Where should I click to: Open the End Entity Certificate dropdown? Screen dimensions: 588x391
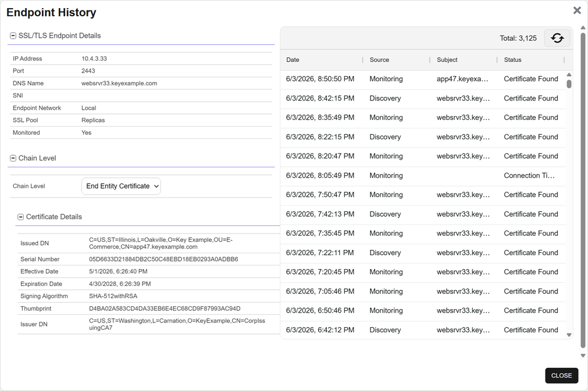click(121, 186)
